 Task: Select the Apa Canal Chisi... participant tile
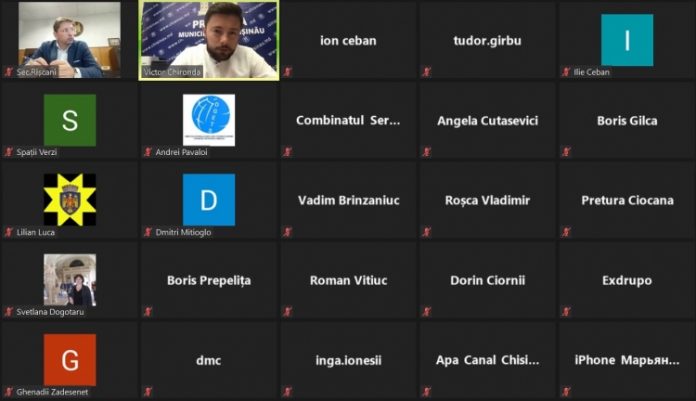click(487, 360)
